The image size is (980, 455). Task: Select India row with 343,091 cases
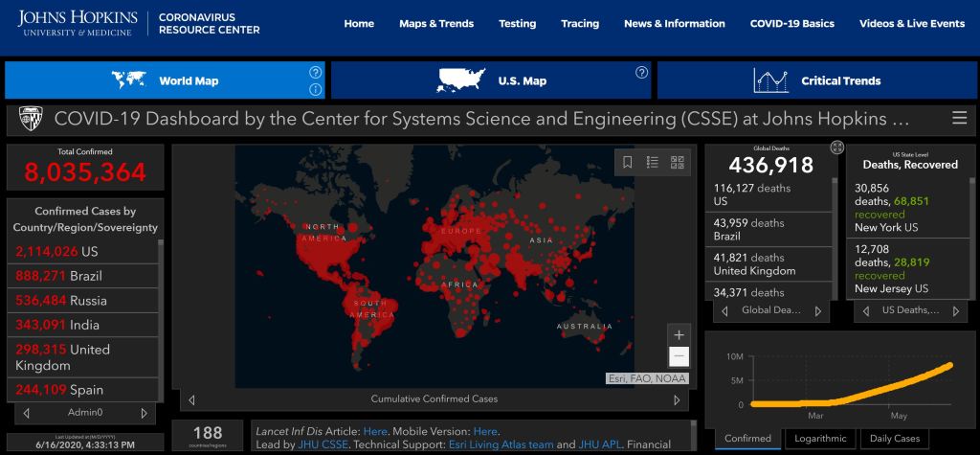tap(82, 325)
